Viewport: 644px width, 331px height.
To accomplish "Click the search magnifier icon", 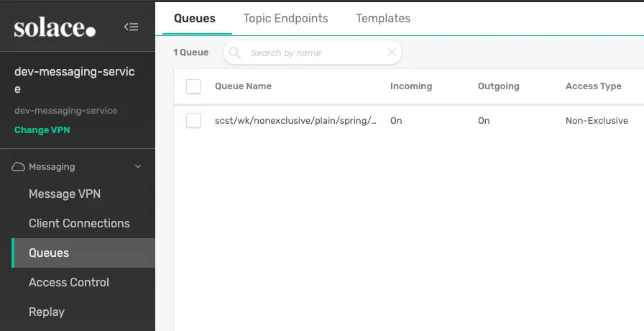I will (235, 53).
